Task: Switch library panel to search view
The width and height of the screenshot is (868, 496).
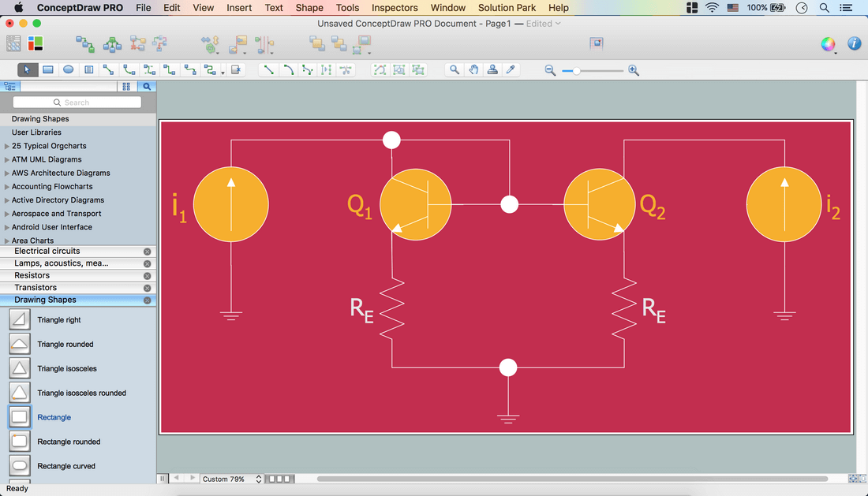Action: click(x=147, y=87)
